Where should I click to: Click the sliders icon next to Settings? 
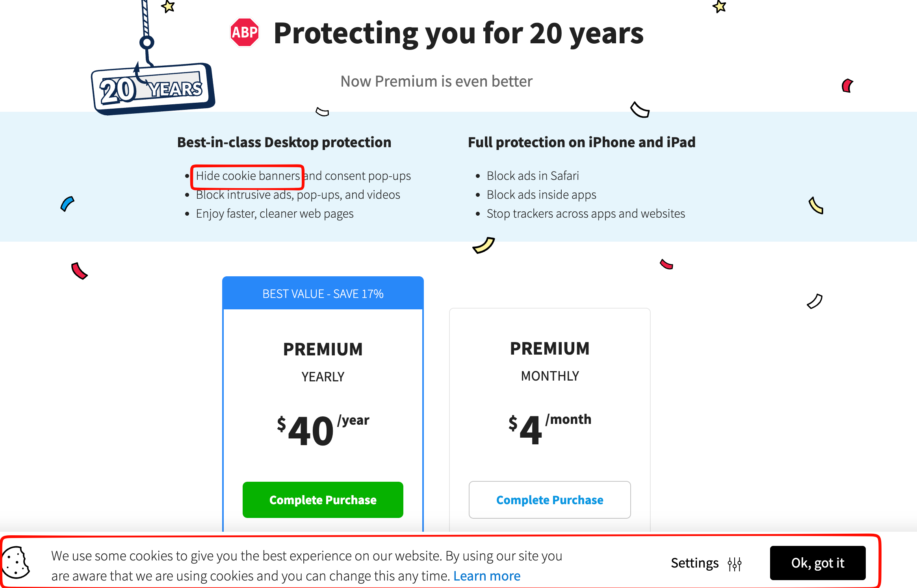(735, 563)
